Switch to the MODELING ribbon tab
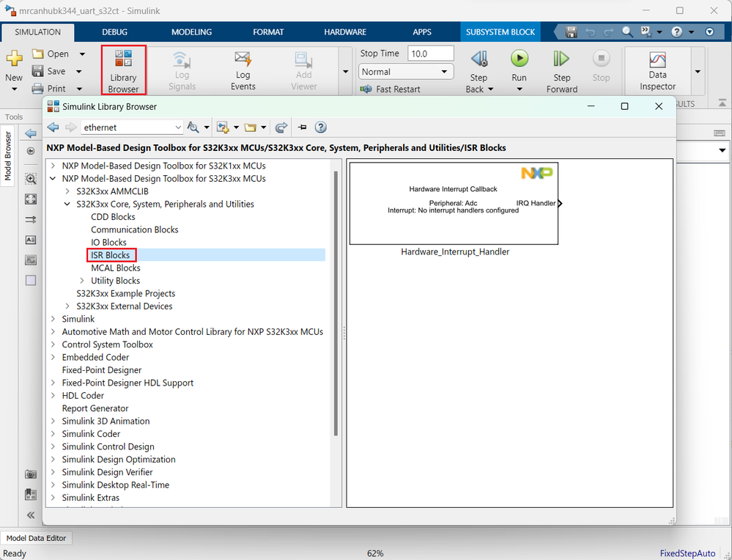The height and width of the screenshot is (560, 732). tap(191, 32)
